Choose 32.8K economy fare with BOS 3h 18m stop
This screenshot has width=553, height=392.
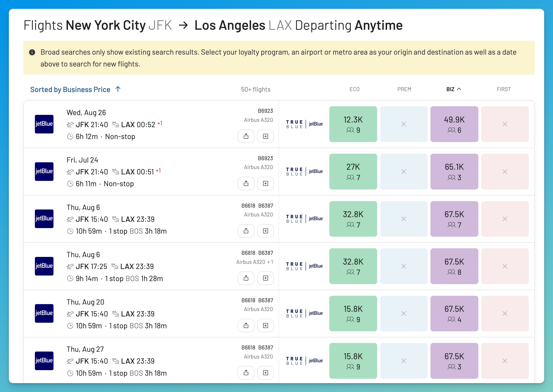(353, 219)
